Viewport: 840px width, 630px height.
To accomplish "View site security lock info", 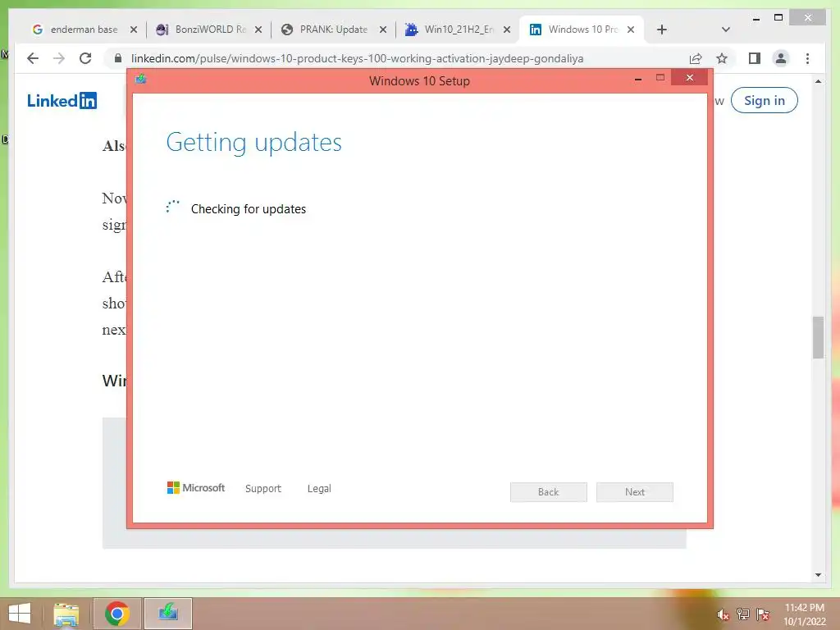I will 118,58.
